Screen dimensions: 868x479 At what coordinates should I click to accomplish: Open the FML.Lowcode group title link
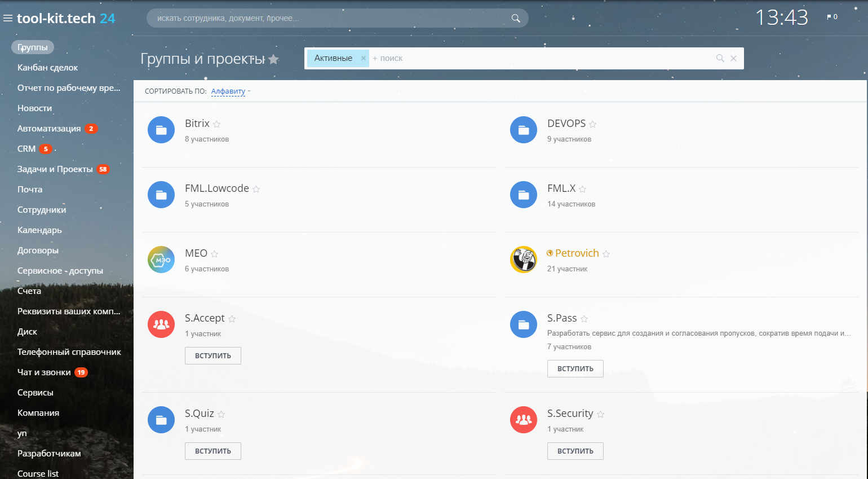click(217, 188)
